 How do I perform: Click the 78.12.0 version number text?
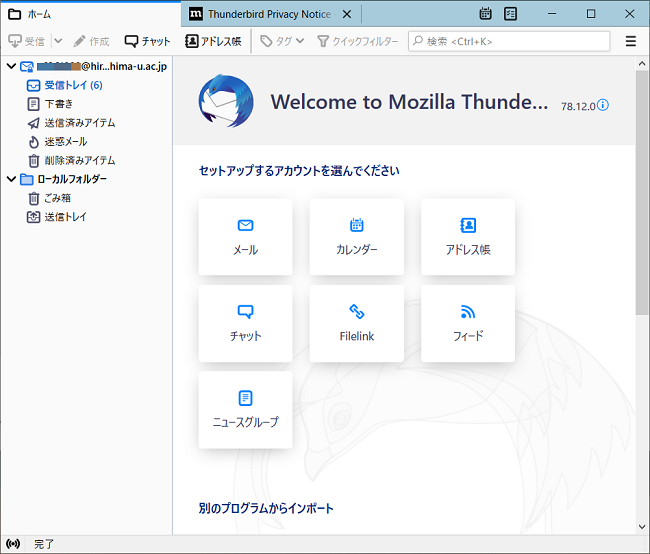(578, 107)
